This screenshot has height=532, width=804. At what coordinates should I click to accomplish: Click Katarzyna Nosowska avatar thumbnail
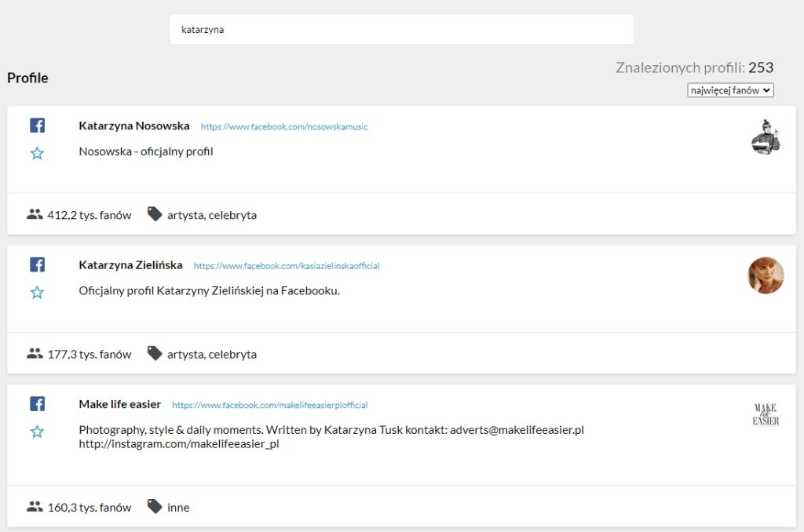point(766,137)
